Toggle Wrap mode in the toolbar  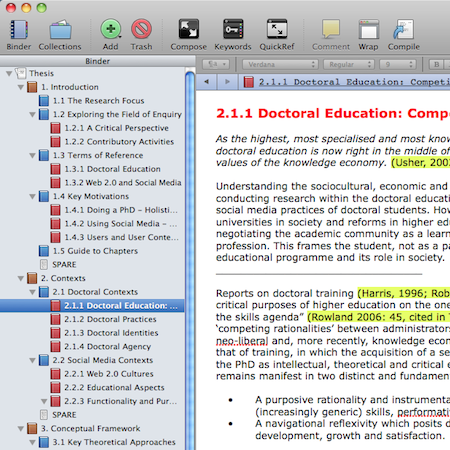[369, 30]
